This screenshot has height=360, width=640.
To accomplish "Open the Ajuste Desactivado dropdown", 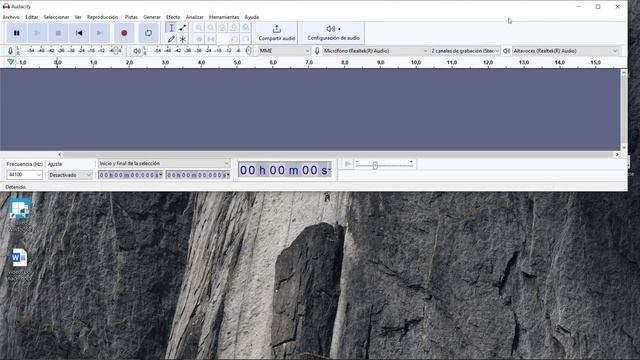I will [x=70, y=175].
